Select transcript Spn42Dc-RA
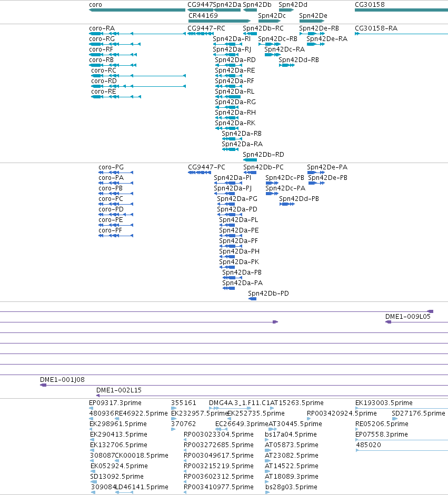The image size is (448, 495). coord(272,55)
